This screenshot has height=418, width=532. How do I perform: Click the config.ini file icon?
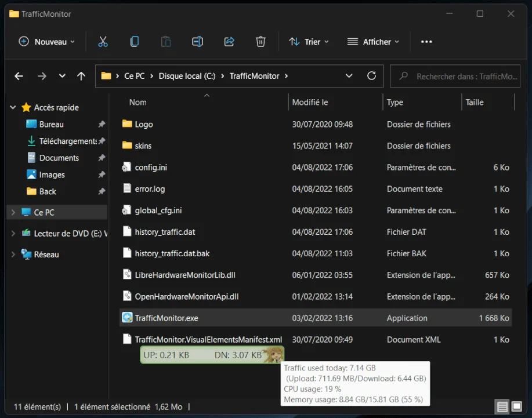126,167
